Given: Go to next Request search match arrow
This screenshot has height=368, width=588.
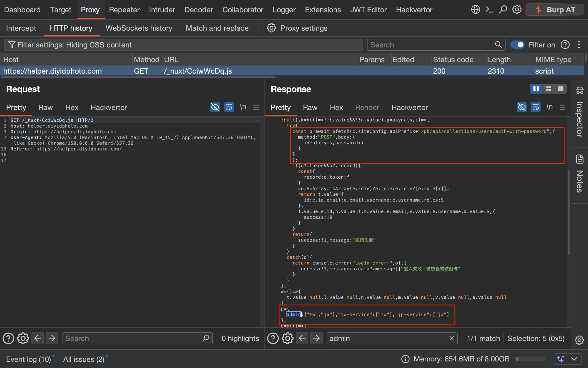Looking at the screenshot, I should 52,338.
